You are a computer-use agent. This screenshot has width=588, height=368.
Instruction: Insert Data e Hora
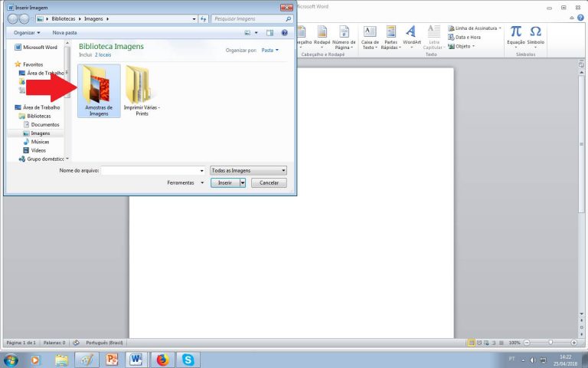point(467,37)
